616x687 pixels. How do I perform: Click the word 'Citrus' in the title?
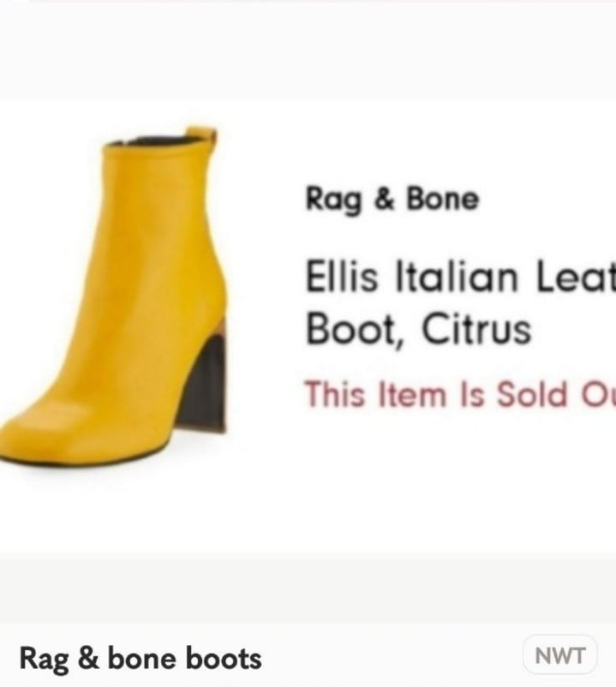(x=476, y=329)
